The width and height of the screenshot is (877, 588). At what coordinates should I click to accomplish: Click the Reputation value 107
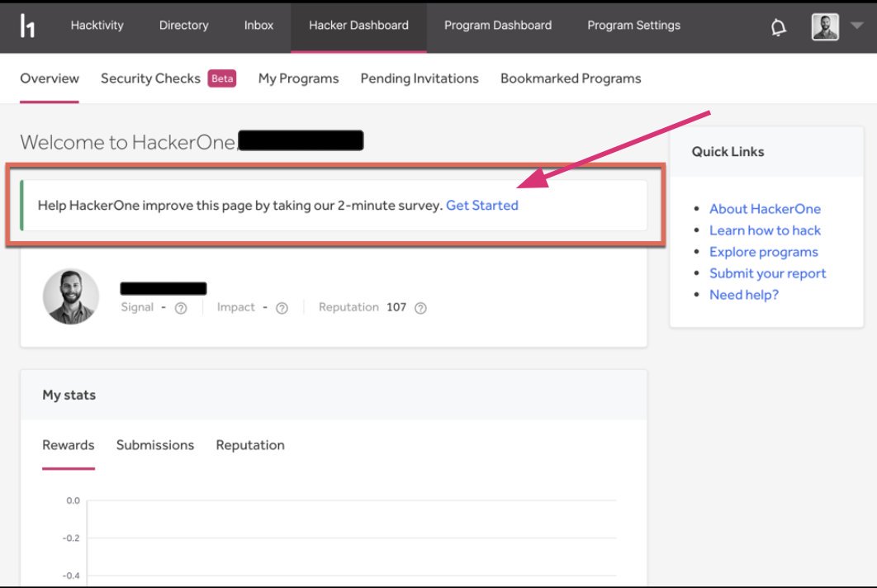pyautogui.click(x=396, y=307)
